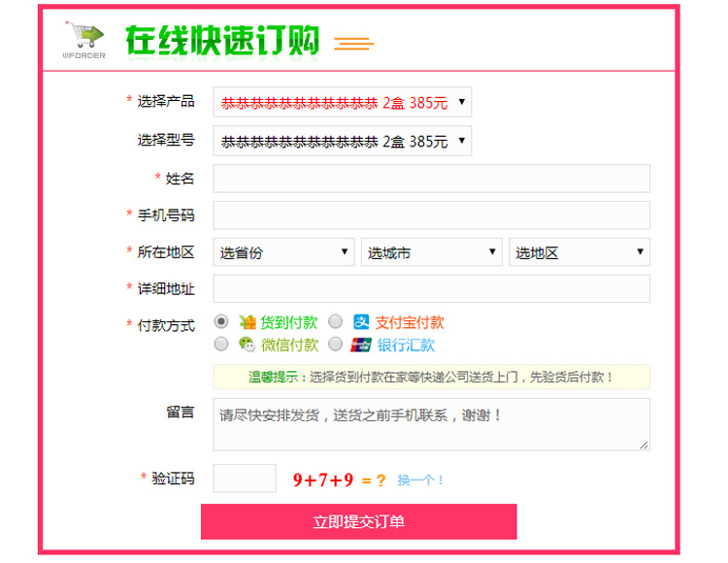Screen dimensions: 728x563
Task: Click the WFORDER shopping cart logo
Action: point(84,40)
